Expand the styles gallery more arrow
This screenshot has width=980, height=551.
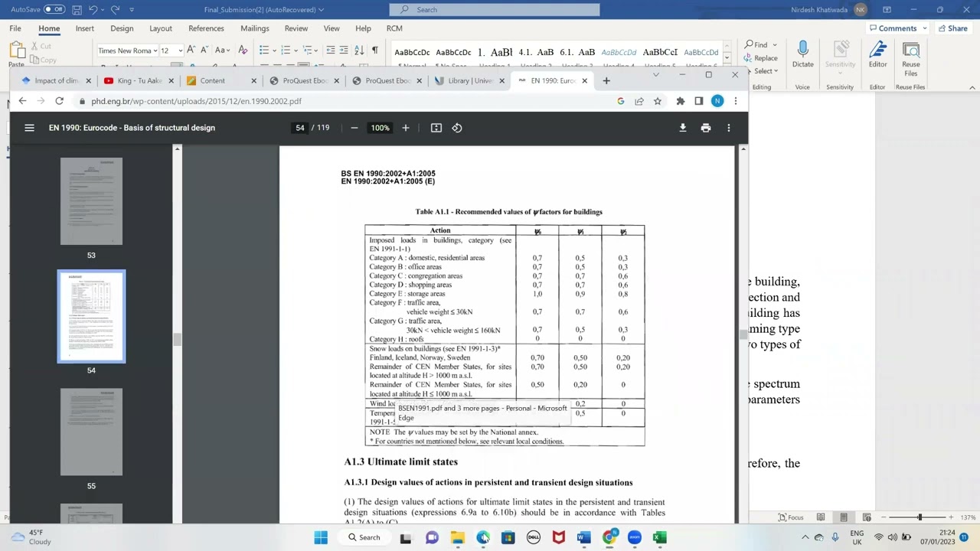[x=727, y=59]
